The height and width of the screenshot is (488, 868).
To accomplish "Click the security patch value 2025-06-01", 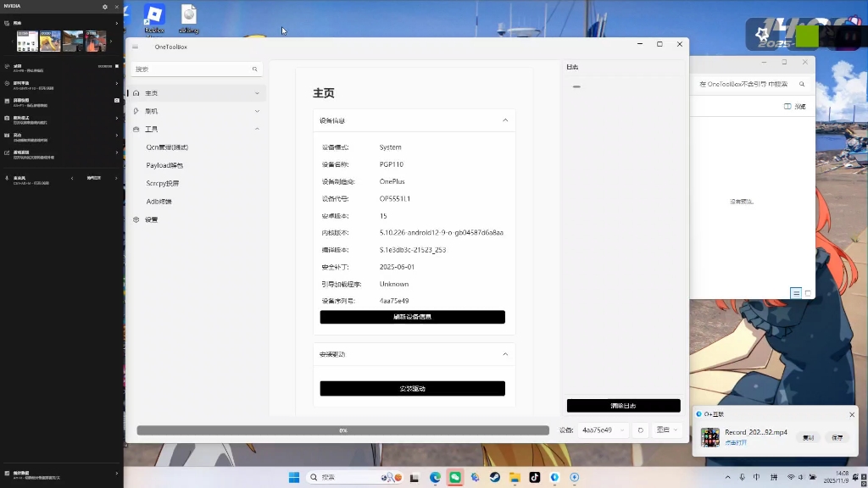I will (397, 267).
